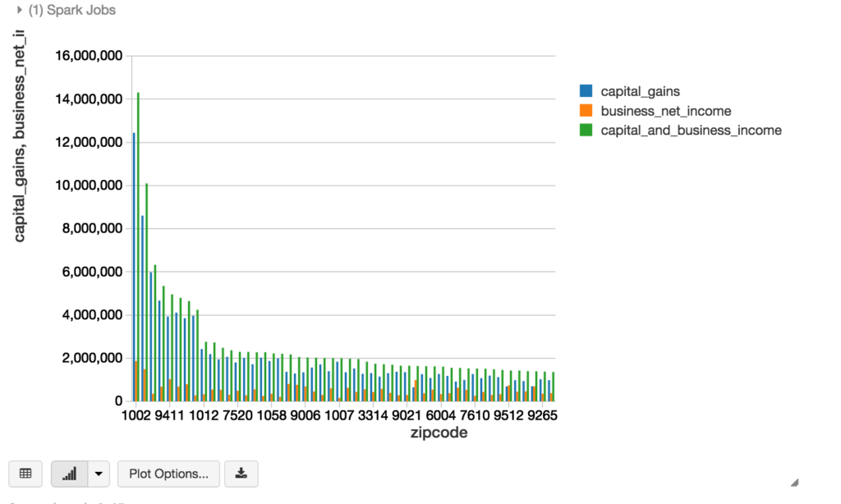Open Plot Options dialog
The height and width of the screenshot is (504, 841).
(168, 474)
